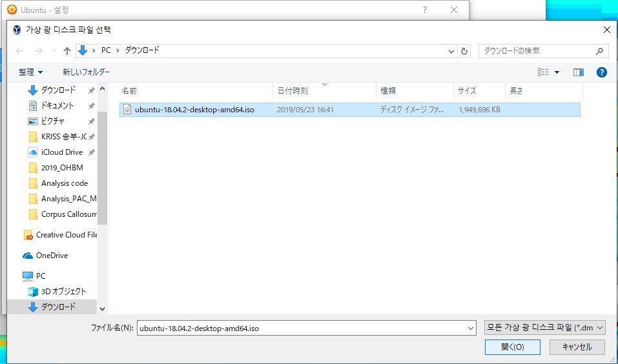
Task: Create a folder with 新しいフォルダー
Action: point(86,72)
